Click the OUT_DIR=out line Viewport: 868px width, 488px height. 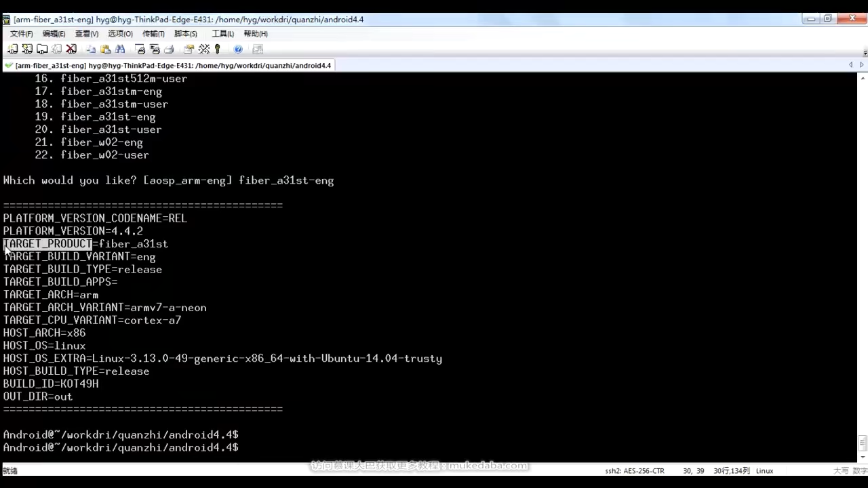coord(37,396)
